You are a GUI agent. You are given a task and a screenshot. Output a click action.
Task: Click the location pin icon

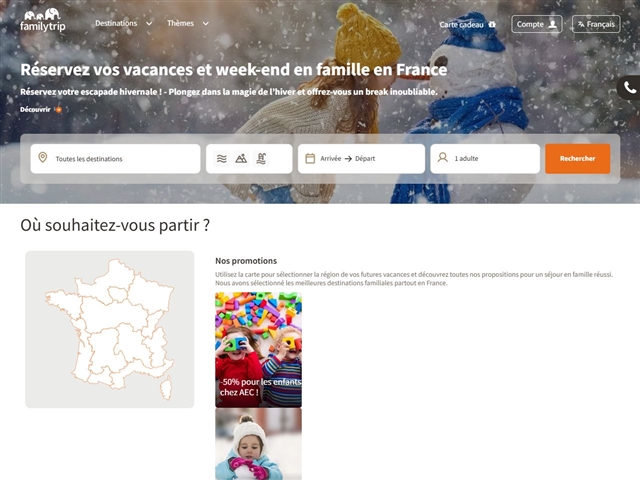click(42, 158)
